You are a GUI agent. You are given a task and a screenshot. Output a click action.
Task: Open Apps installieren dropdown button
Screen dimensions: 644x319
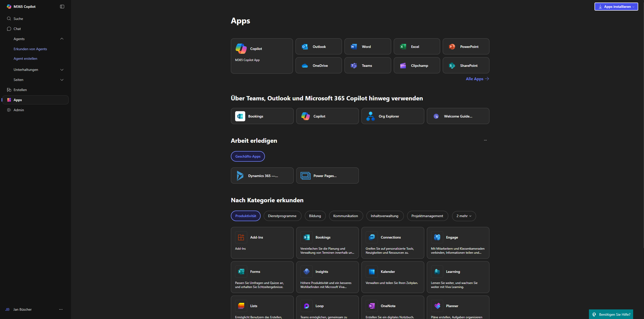click(x=616, y=7)
